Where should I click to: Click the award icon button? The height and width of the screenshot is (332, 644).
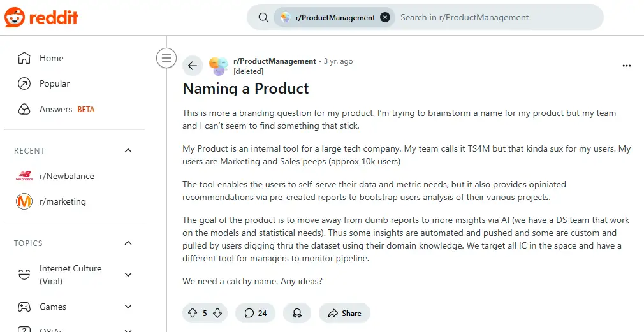(x=297, y=313)
